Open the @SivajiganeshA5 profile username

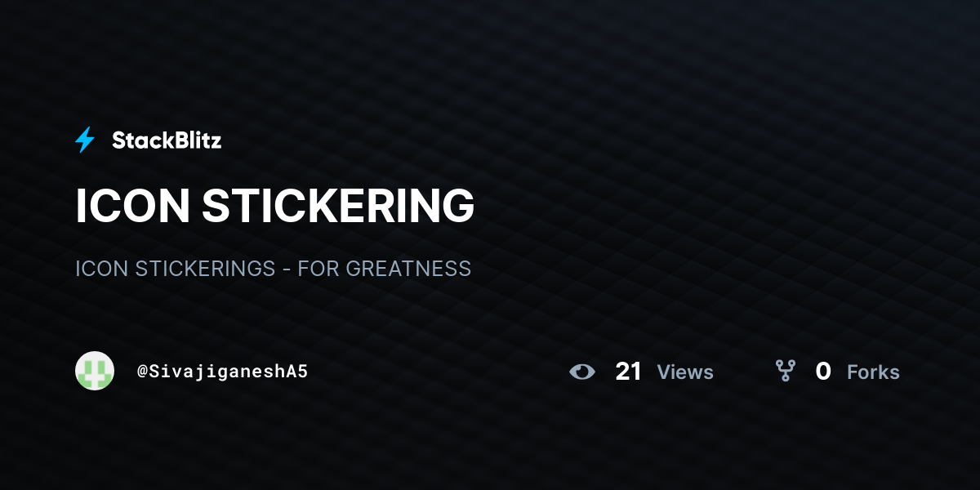click(223, 372)
